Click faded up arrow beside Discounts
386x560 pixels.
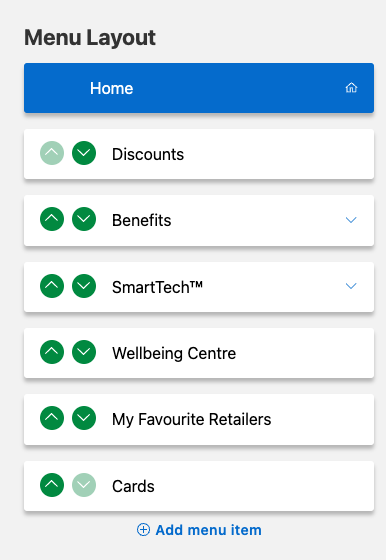[x=52, y=153]
